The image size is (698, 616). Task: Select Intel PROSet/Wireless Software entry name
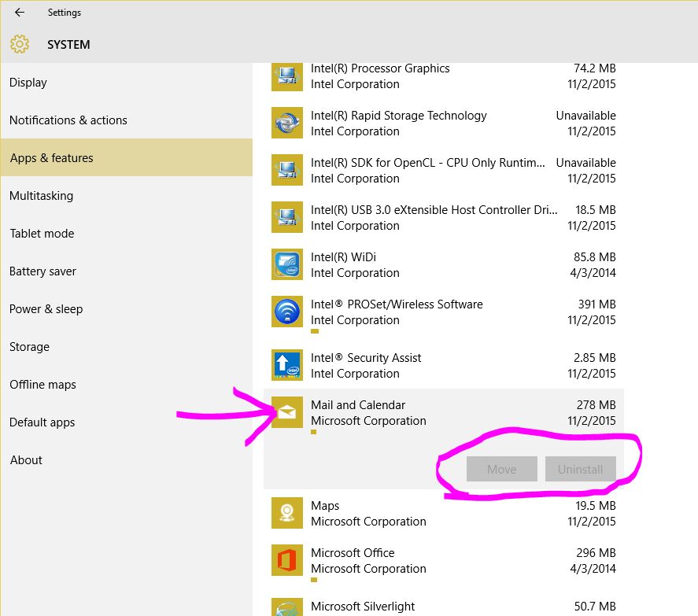click(x=397, y=304)
